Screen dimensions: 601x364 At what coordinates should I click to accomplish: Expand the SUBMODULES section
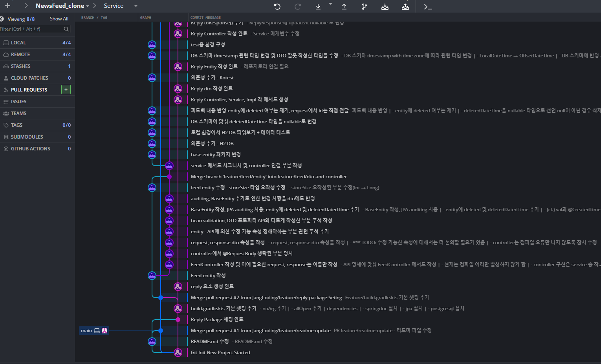37,137
